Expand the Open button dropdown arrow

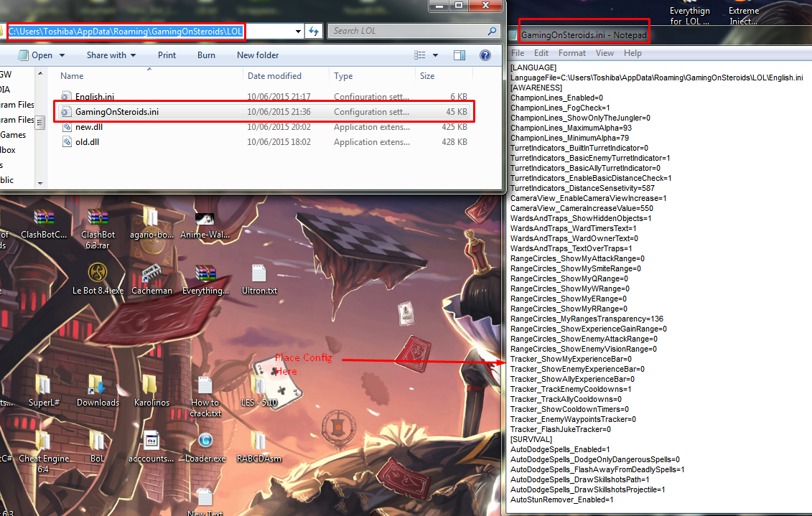click(x=62, y=55)
